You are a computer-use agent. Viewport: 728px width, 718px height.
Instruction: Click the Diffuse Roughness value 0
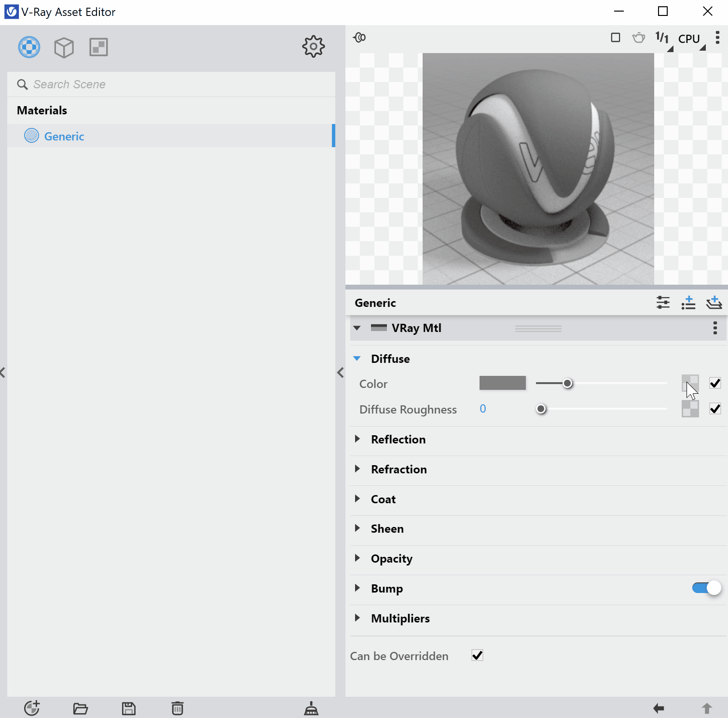pos(483,409)
